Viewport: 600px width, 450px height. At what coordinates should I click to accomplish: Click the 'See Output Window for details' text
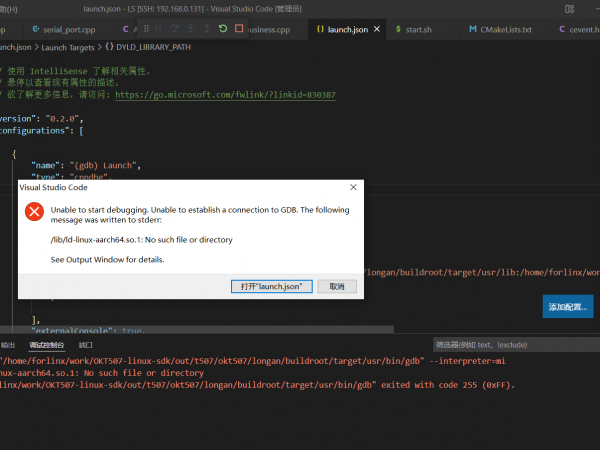pos(108,260)
